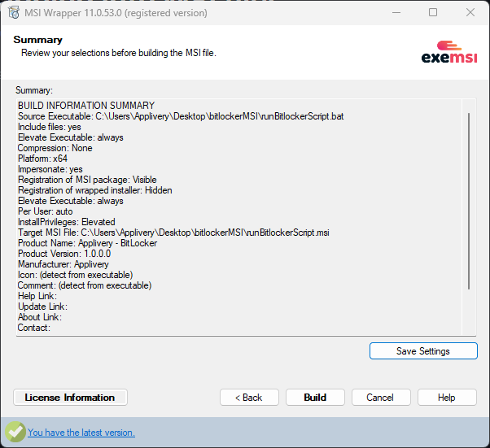Click the green checkmark status icon
Screen dimensions: 490x448
15,432
